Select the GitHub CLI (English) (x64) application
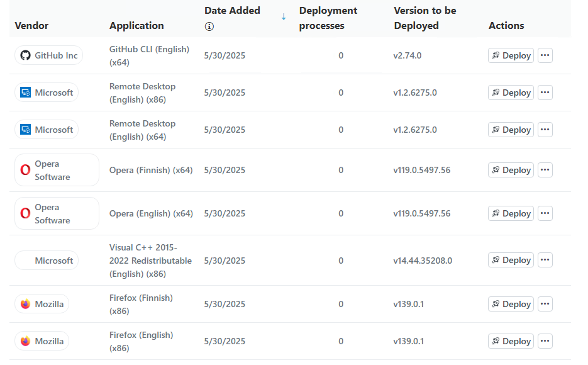Screen dimensions: 588x365 point(149,55)
